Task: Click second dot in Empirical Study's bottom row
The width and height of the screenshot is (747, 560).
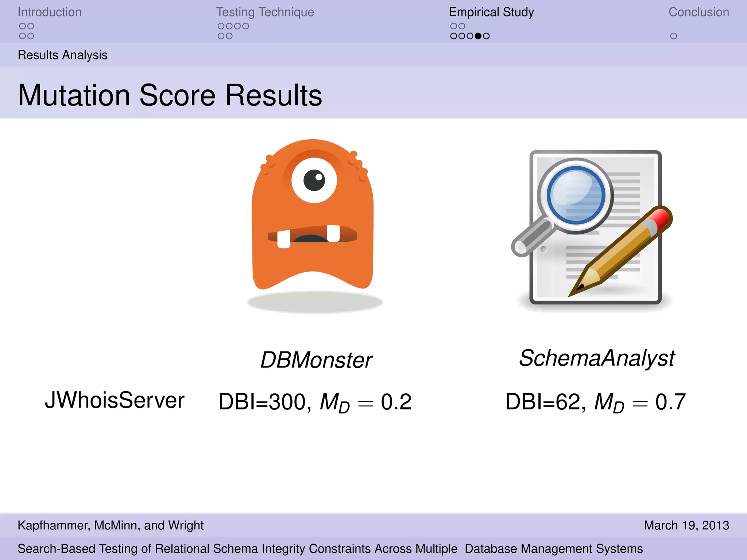Action: coord(462,36)
